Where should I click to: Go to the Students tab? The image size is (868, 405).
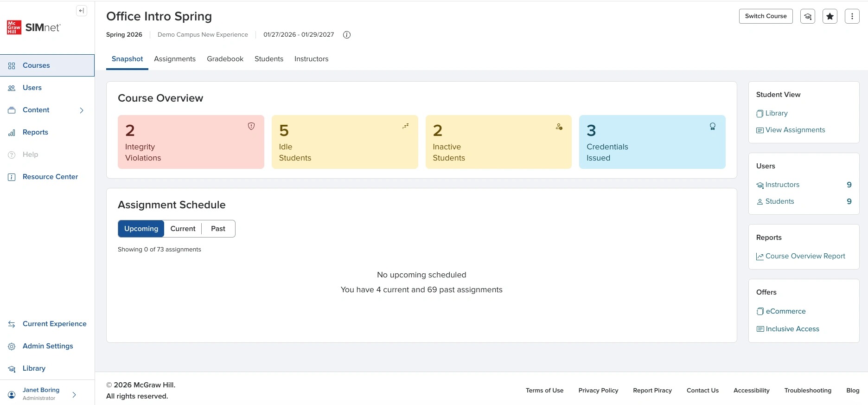pos(269,59)
